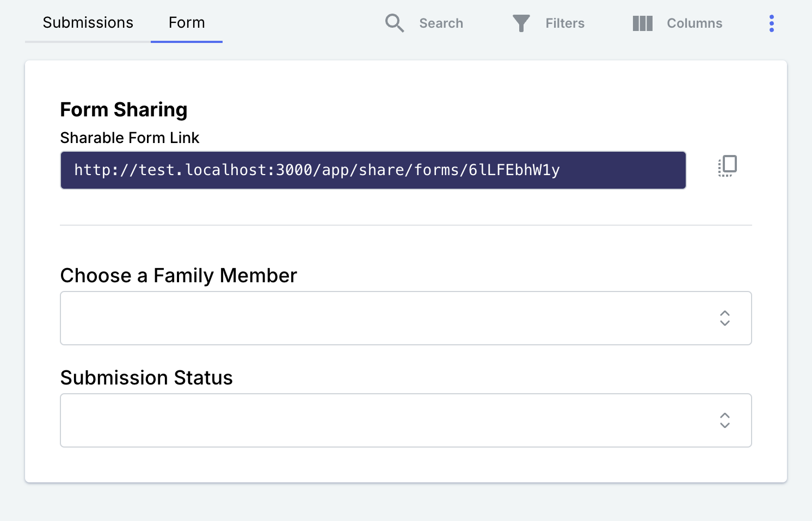Click the filter icon next to Filters label
The width and height of the screenshot is (812, 521).
tap(520, 23)
